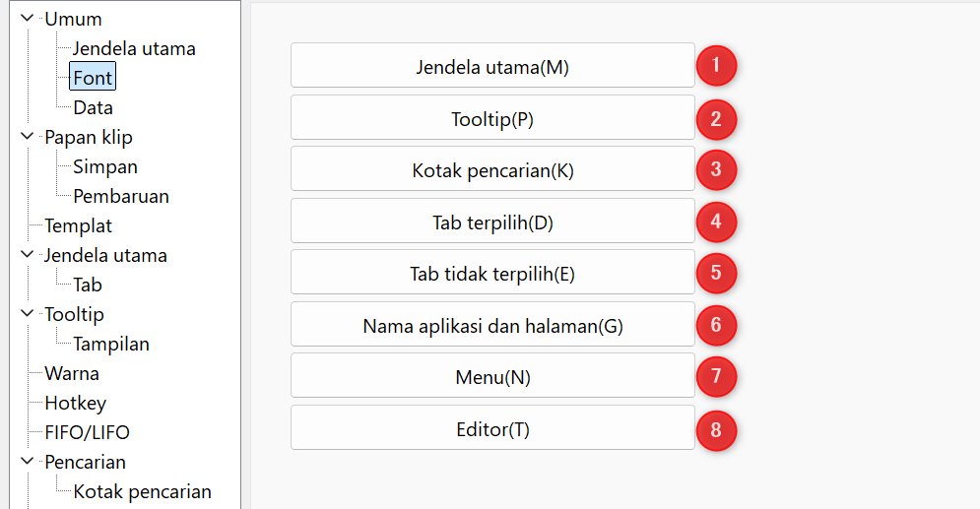
Task: Collapse the Papan klip tree node
Action: 27,136
